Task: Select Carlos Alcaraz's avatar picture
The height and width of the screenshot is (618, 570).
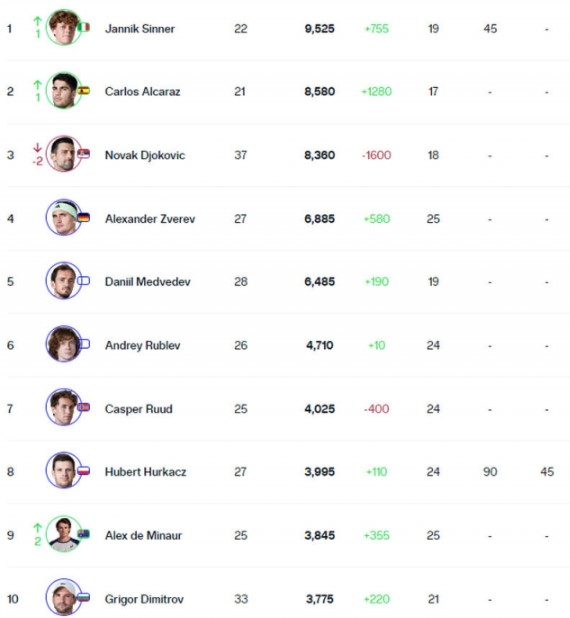Action: pos(63,90)
